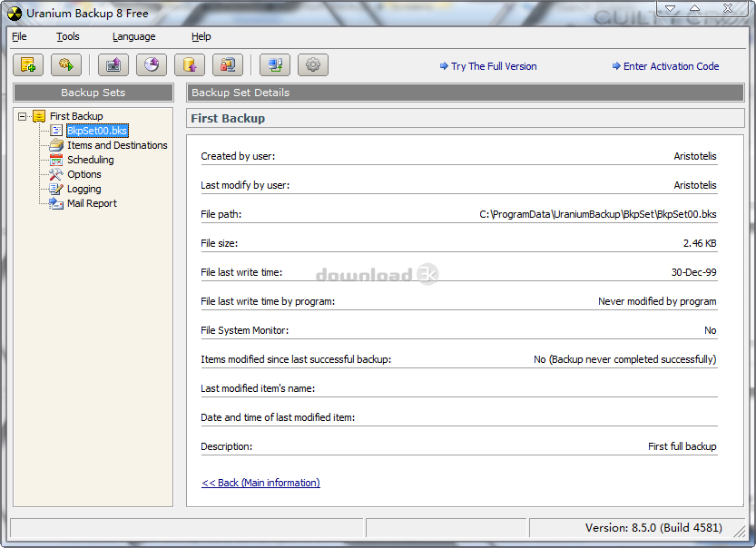Click the new backup set toolbar icon
This screenshot has height=548, width=756.
click(28, 65)
